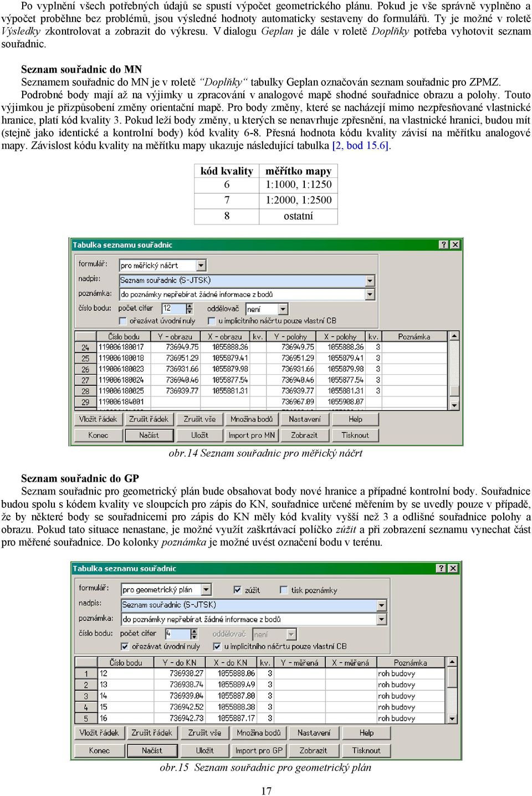
Task: Click 'Zrušit vše' in měřický náčrt dialog
Action: click(199, 419)
